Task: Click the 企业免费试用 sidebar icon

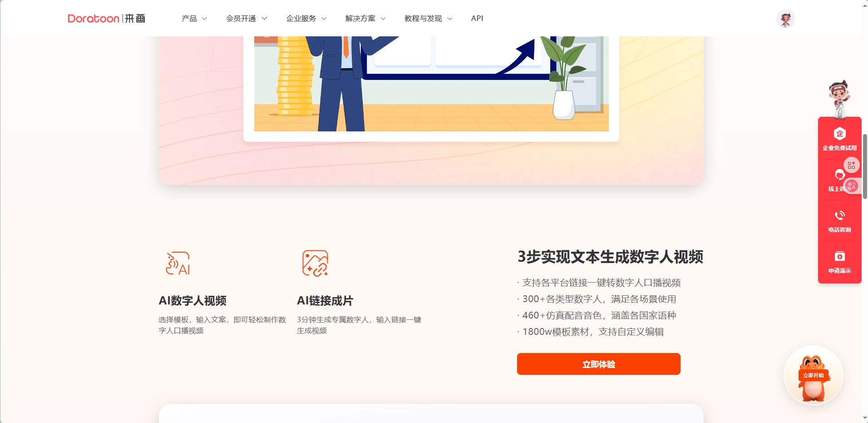Action: tap(839, 134)
